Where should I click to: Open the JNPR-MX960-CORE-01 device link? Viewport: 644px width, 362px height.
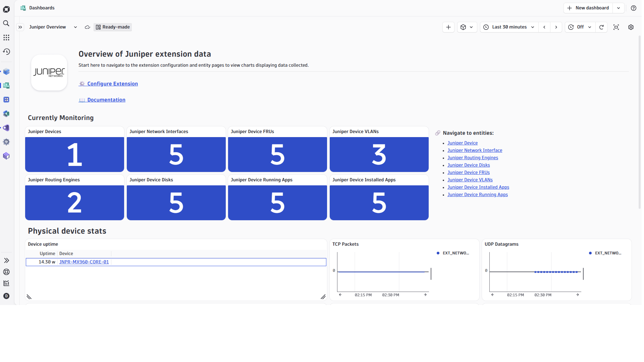coord(84,262)
